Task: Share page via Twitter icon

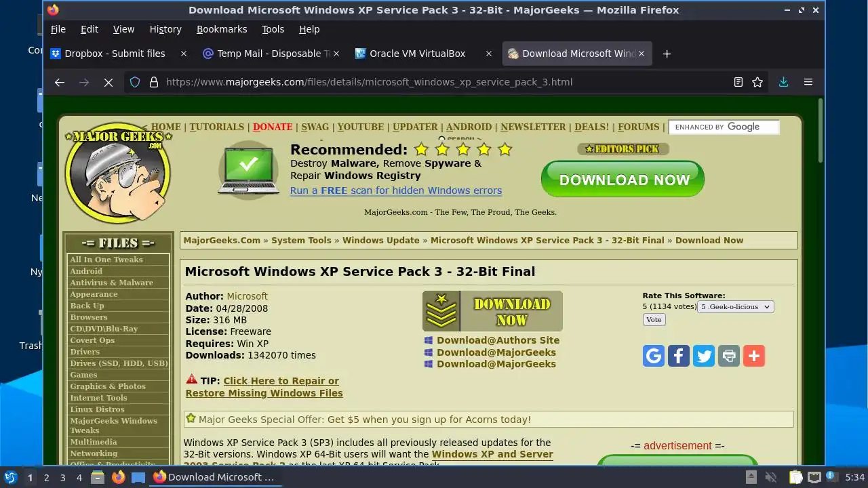Action: (704, 356)
